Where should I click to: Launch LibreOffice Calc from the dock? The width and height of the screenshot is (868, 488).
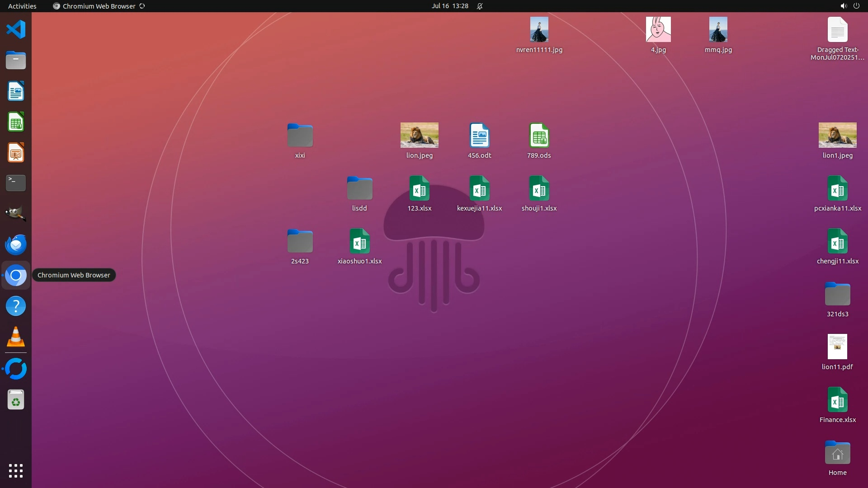pos(16,122)
